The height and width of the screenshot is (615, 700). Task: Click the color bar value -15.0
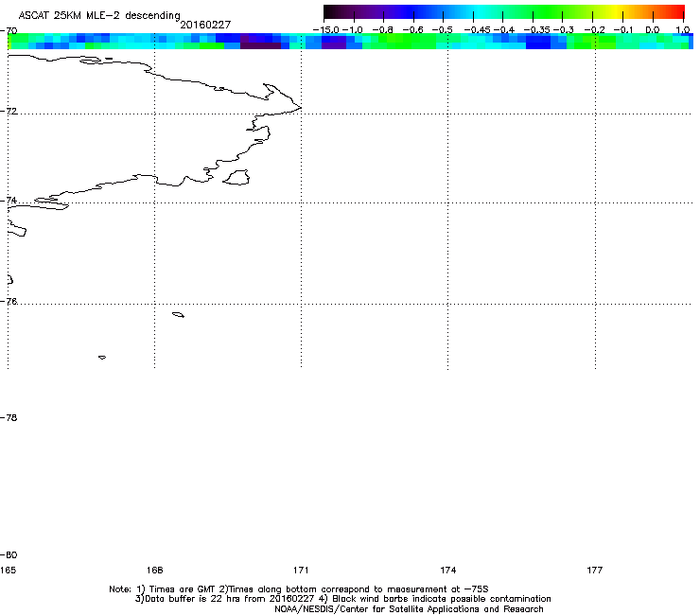[x=326, y=29]
